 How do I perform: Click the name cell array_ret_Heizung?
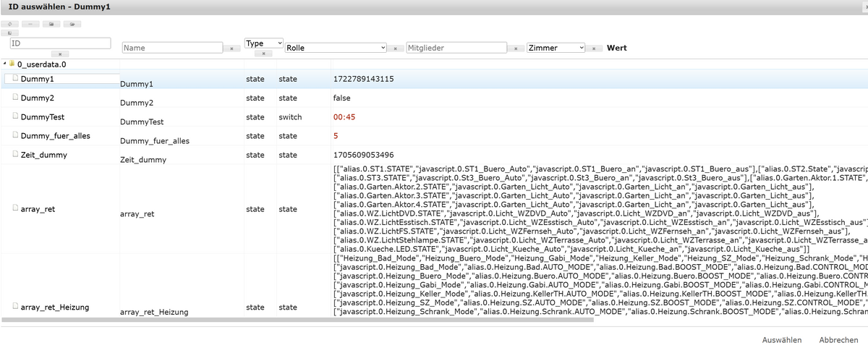click(154, 313)
